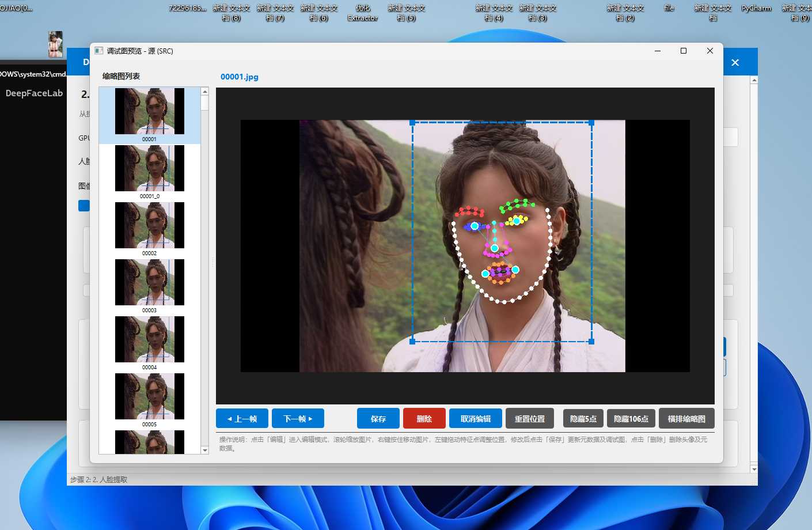Click the cyan nose tip landmark point
This screenshot has height=530, width=812.
click(495, 248)
